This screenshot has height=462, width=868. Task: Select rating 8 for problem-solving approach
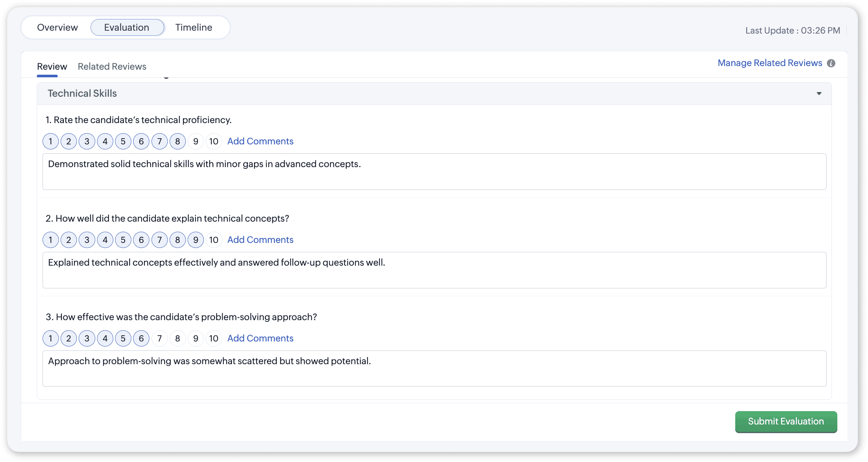[x=177, y=339]
